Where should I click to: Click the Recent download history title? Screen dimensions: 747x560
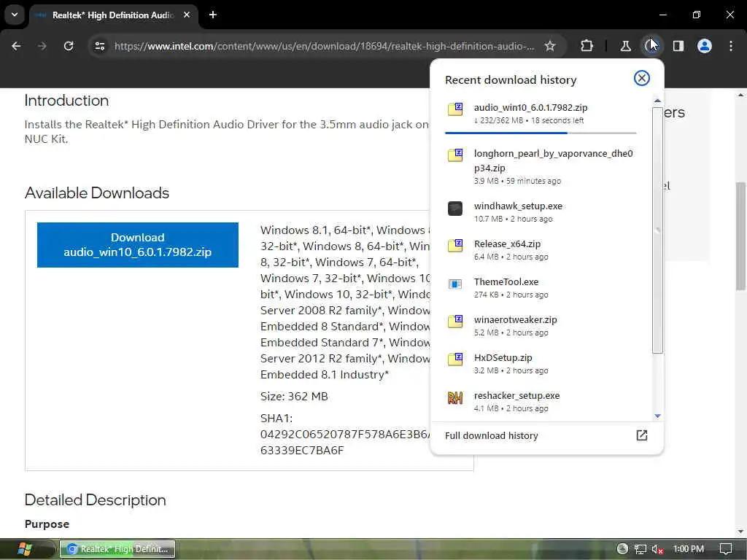tap(511, 80)
